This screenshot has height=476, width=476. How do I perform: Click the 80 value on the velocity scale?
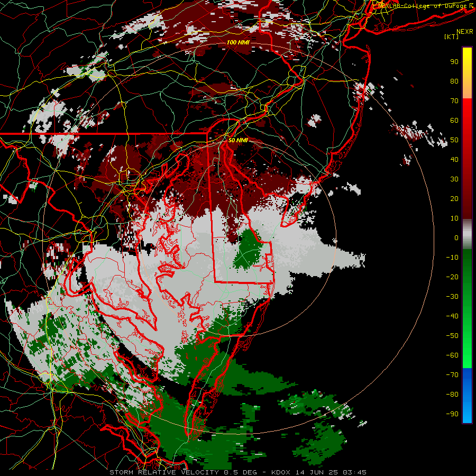454,81
